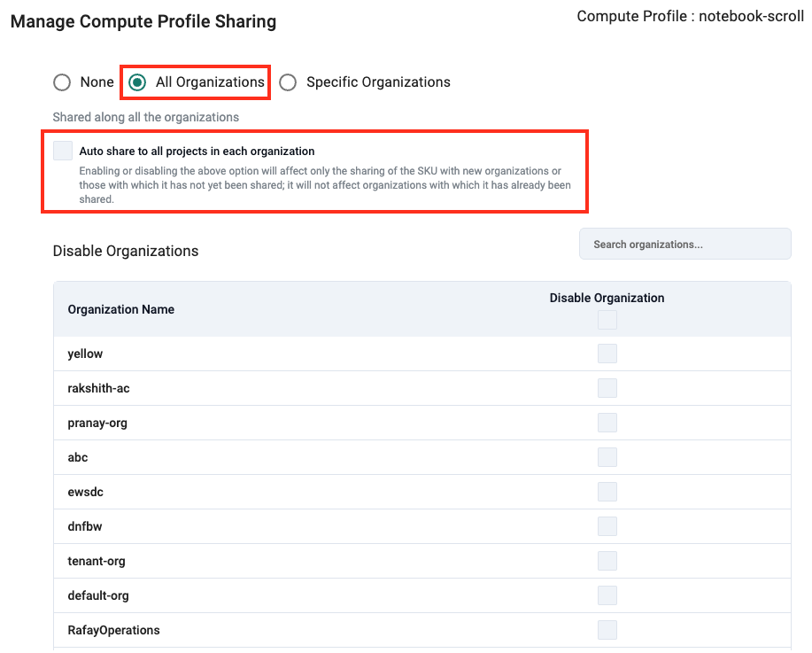Tick the disable checkbox for abc
The image size is (812, 653).
pyautogui.click(x=607, y=457)
